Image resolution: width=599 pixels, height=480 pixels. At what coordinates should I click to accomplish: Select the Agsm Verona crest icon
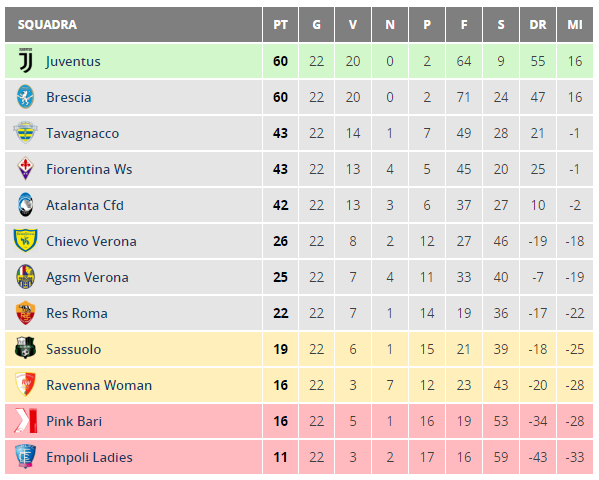point(25,276)
